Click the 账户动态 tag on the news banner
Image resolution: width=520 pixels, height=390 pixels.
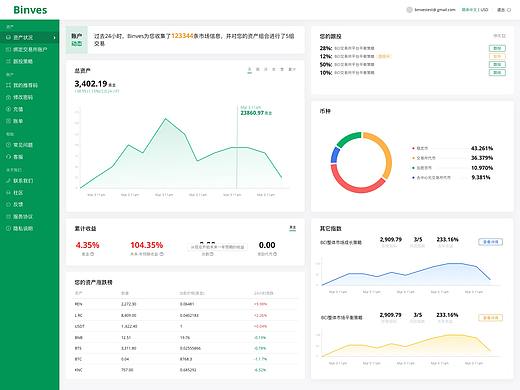(77, 40)
